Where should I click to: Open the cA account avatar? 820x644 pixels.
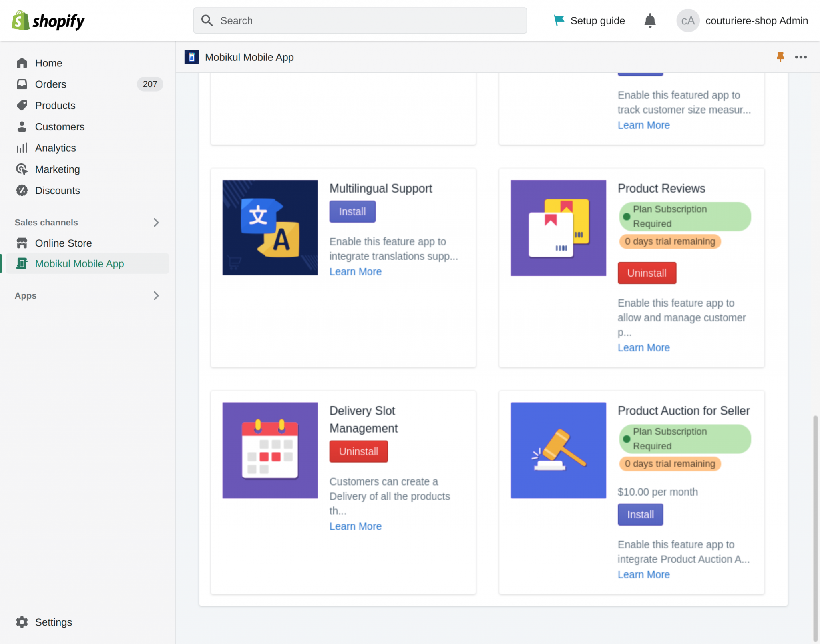688,20
